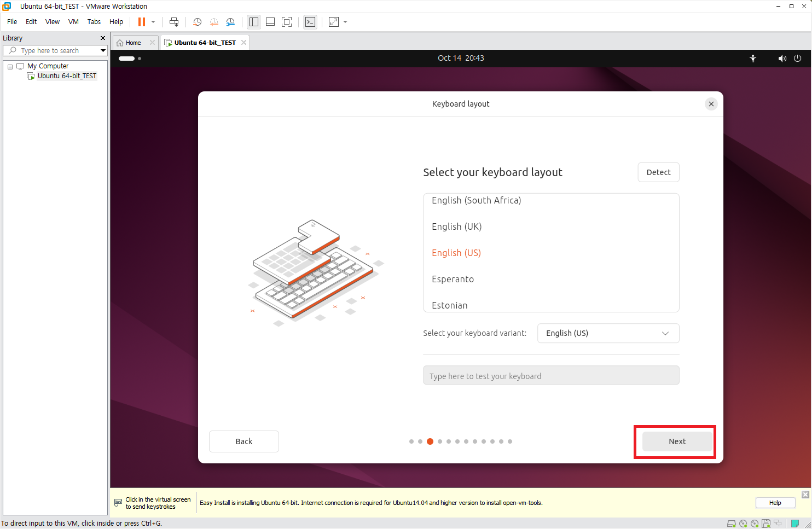The image size is (812, 529).
Task: Click the floppy drive status icon
Action: [x=766, y=524]
